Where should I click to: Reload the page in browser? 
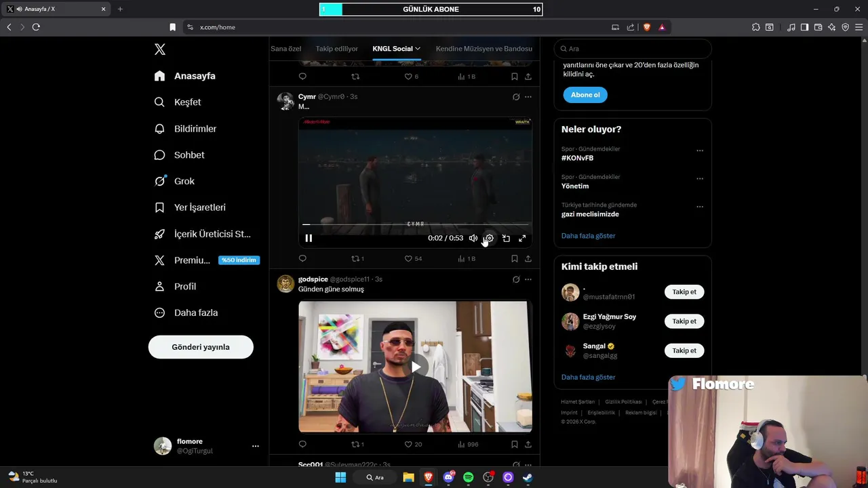(36, 27)
